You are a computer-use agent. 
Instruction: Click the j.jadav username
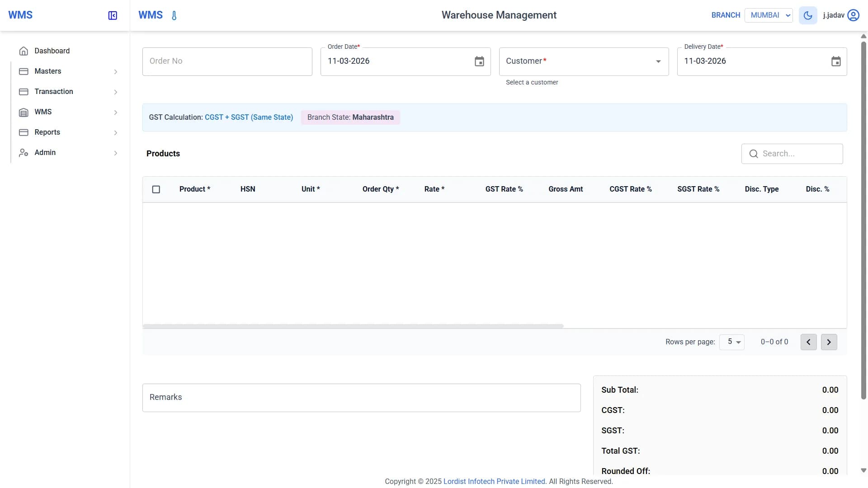[x=833, y=15]
